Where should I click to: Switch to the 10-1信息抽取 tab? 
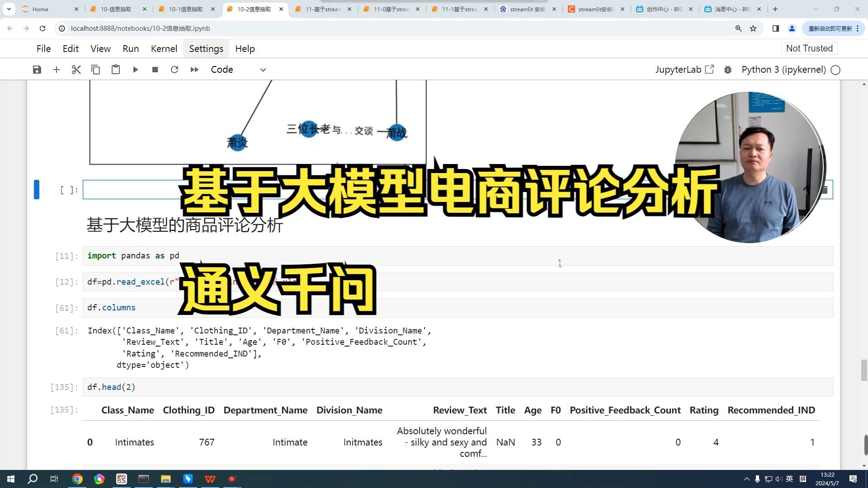(x=186, y=9)
